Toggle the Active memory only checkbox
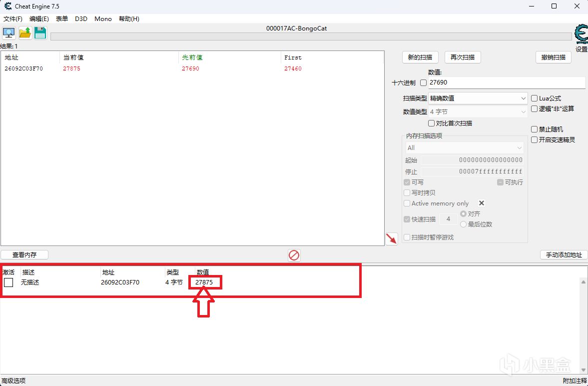 click(x=407, y=203)
